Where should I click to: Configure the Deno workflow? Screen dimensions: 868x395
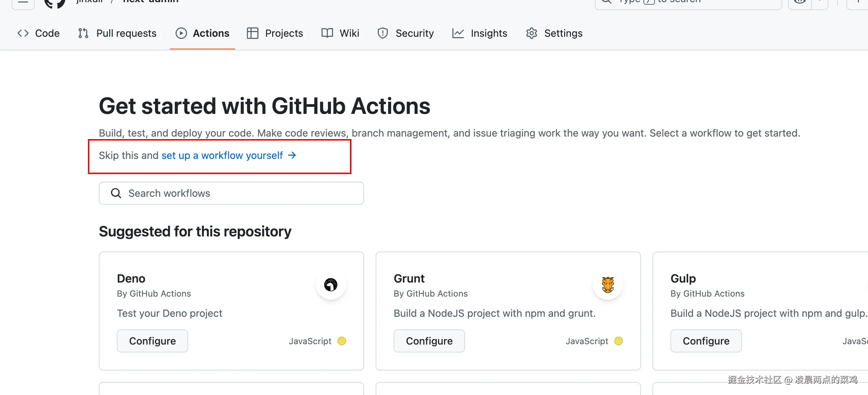[152, 341]
